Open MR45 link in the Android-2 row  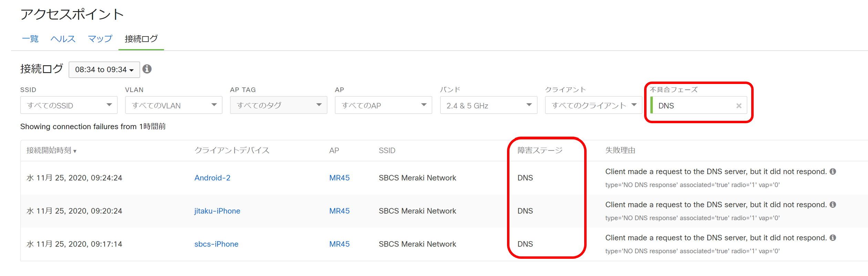click(339, 178)
